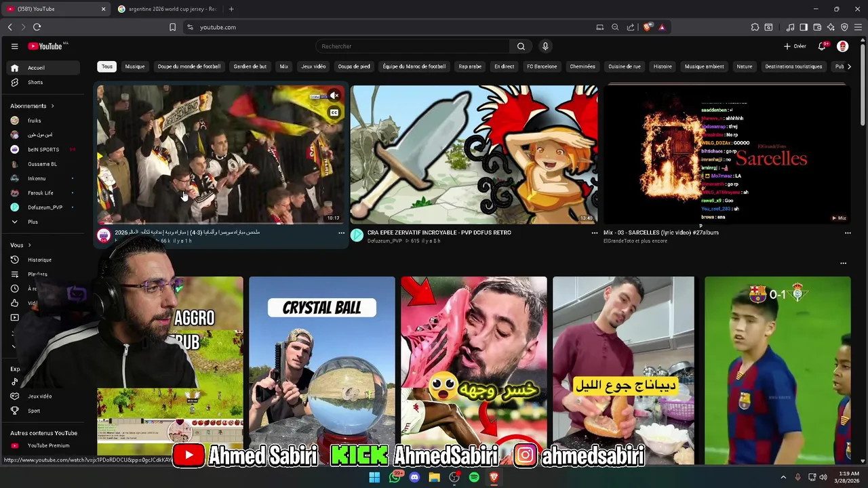Image resolution: width=868 pixels, height=488 pixels.
Task: Expand the Abonnements section chevron
Action: pyautogui.click(x=52, y=106)
